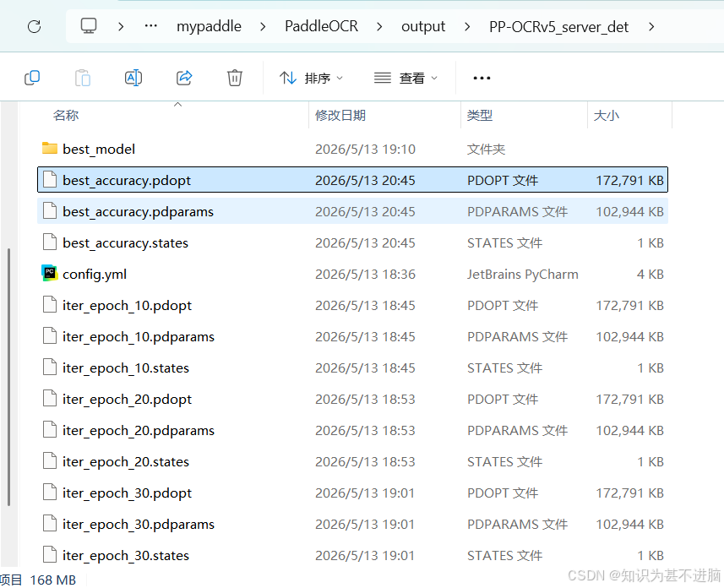Viewport: 724px width, 588px height.
Task: Sort by the 修改日期 column header
Action: pos(340,115)
